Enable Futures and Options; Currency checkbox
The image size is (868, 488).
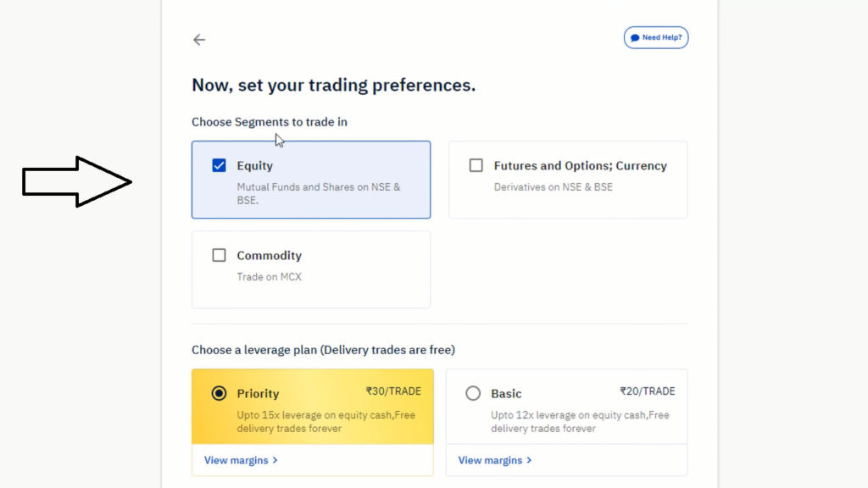(x=476, y=165)
